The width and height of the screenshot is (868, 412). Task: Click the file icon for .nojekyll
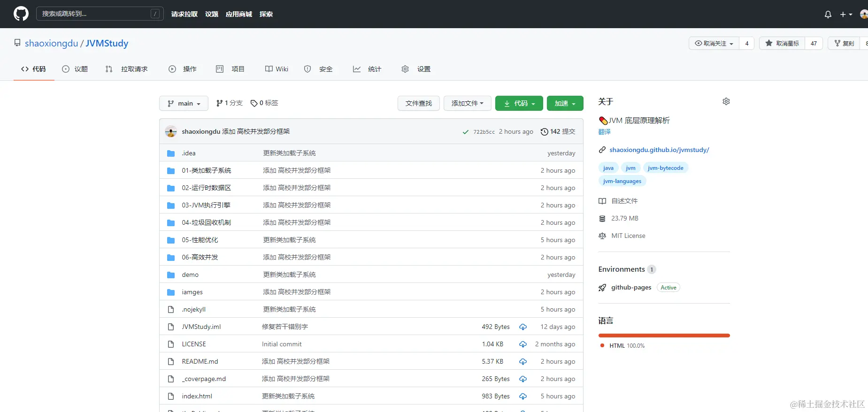(x=171, y=309)
